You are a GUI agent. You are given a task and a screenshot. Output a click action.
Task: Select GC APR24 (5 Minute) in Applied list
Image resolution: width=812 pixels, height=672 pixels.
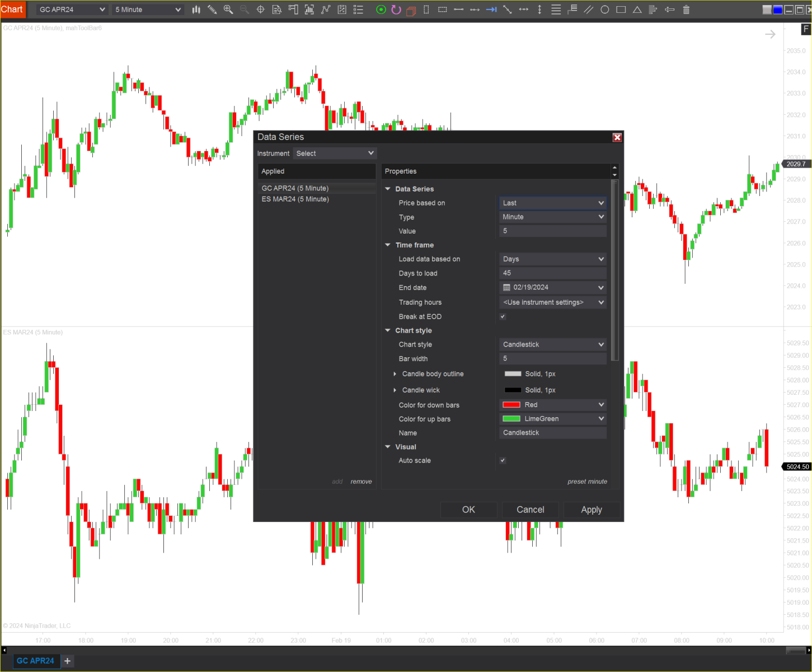click(317, 188)
